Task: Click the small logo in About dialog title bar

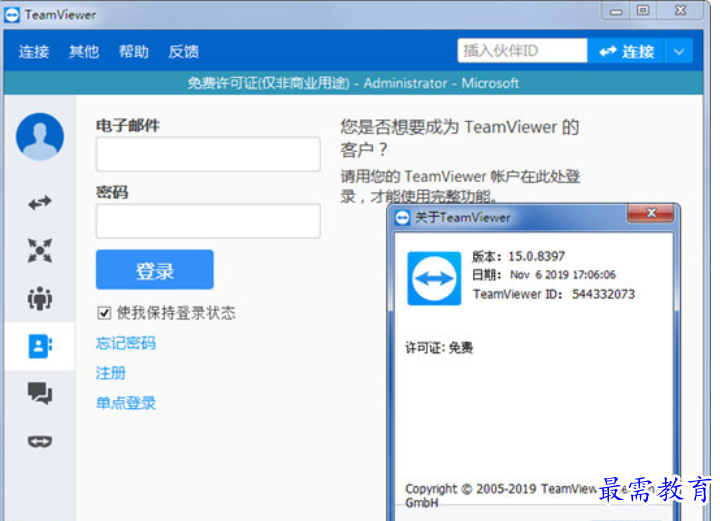Action: point(402,218)
